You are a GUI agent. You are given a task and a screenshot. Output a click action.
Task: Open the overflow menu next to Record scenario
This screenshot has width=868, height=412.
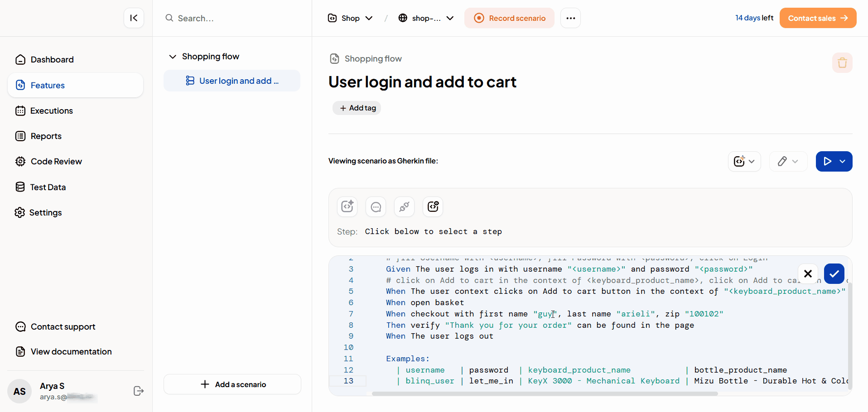pos(570,18)
